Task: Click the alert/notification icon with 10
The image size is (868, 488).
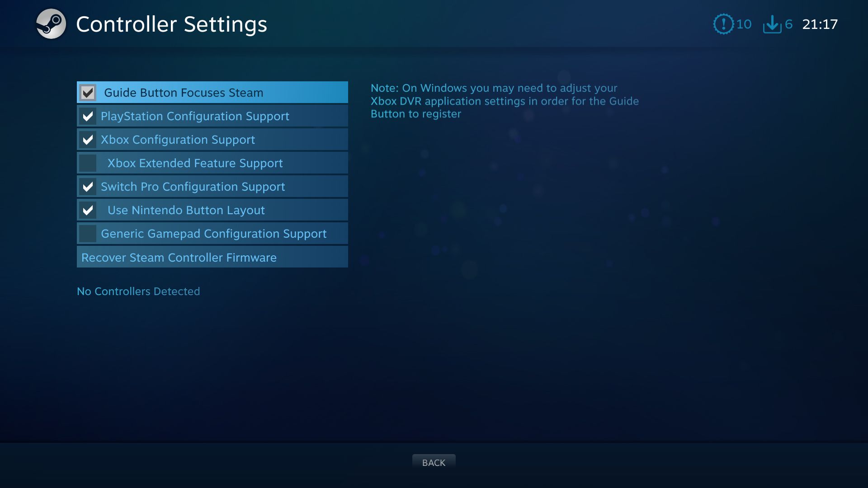Action: [722, 24]
